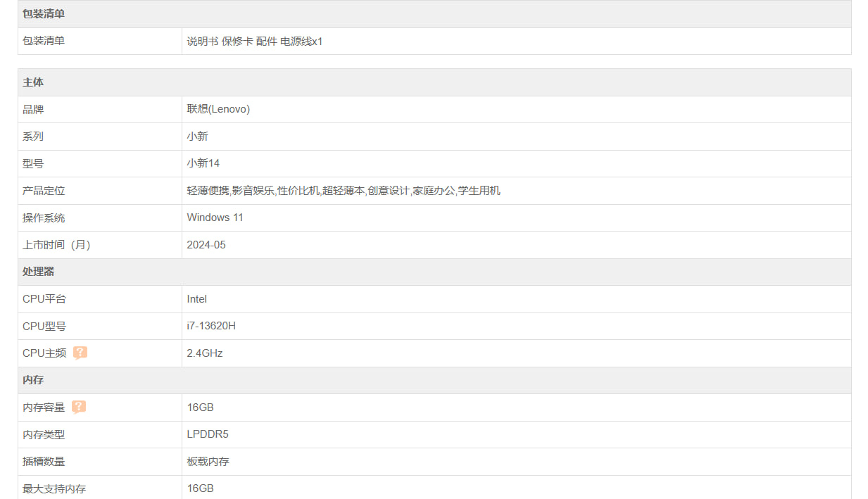Click the help icon beside CPU主频

pos(80,353)
